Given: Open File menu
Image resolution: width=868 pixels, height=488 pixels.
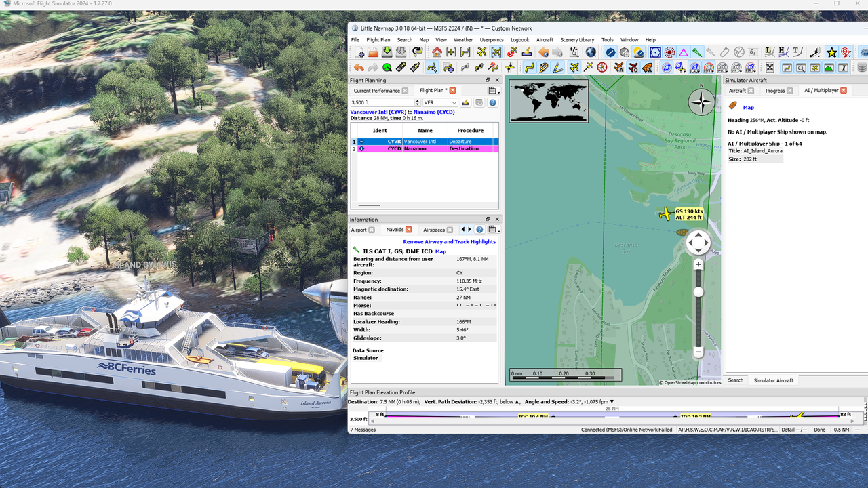Looking at the screenshot, I should pos(355,40).
